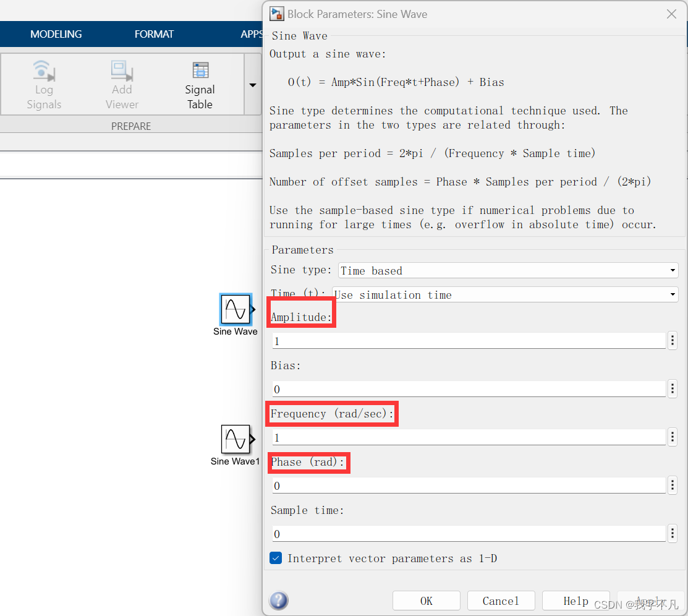Click the OK button
Image resolution: width=688 pixels, height=616 pixels.
point(426,601)
